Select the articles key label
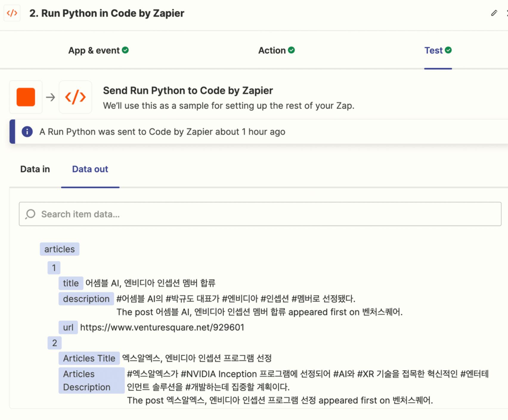The image size is (508, 420). pos(60,249)
